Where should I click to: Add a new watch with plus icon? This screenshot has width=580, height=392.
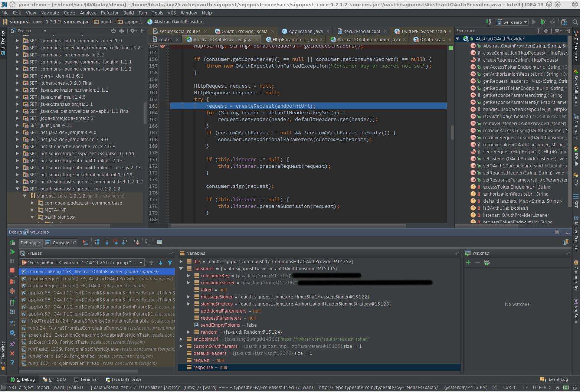tap(468, 262)
